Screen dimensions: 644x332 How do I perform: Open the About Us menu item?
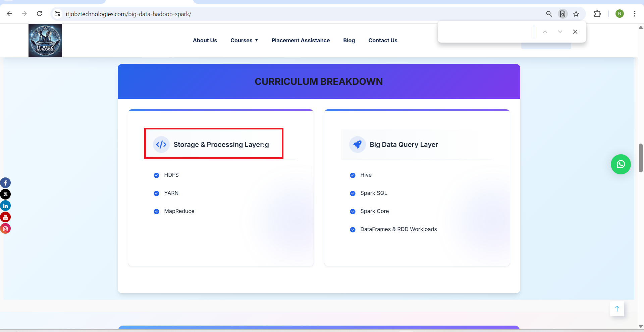point(205,40)
